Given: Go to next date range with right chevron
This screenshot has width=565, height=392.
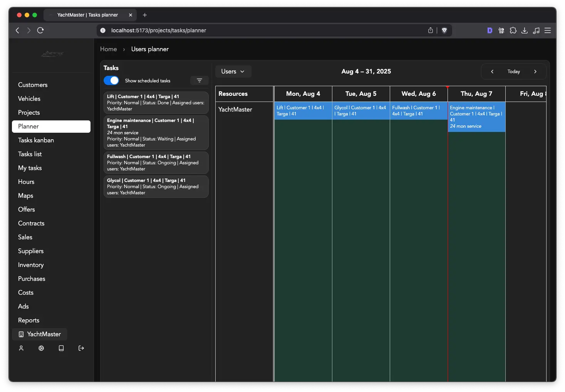Looking at the screenshot, I should click(x=535, y=72).
